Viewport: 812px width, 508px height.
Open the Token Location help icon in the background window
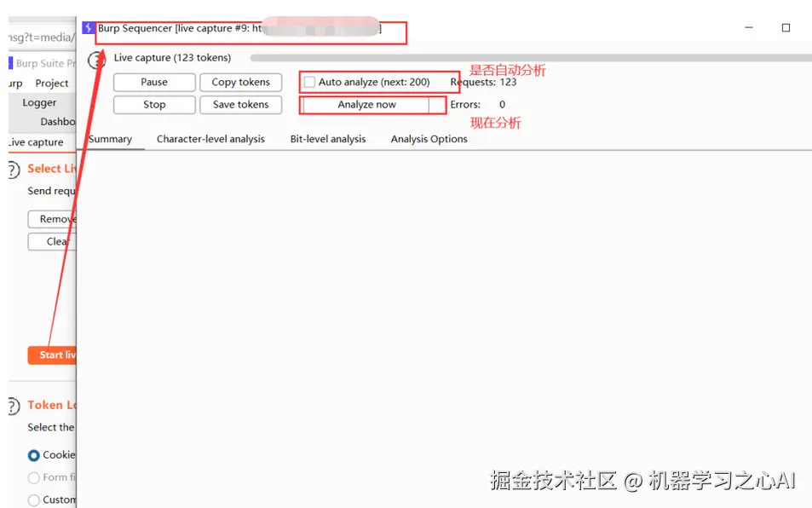coord(14,406)
